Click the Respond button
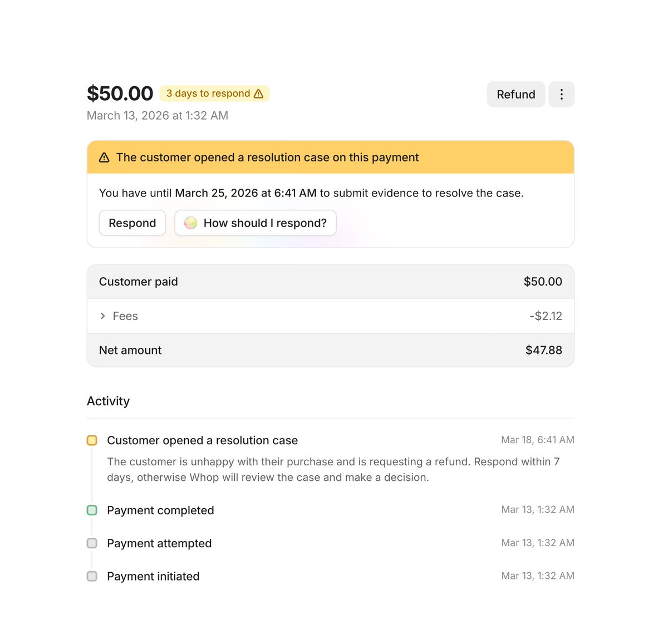Image resolution: width=668 pixels, height=644 pixels. [132, 223]
